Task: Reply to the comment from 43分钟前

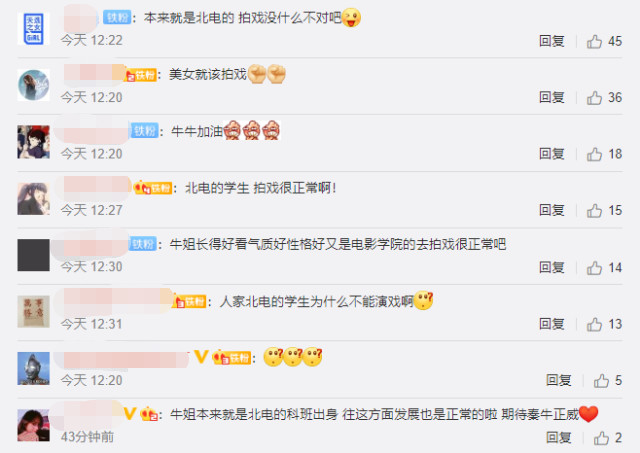Action: click(x=559, y=437)
